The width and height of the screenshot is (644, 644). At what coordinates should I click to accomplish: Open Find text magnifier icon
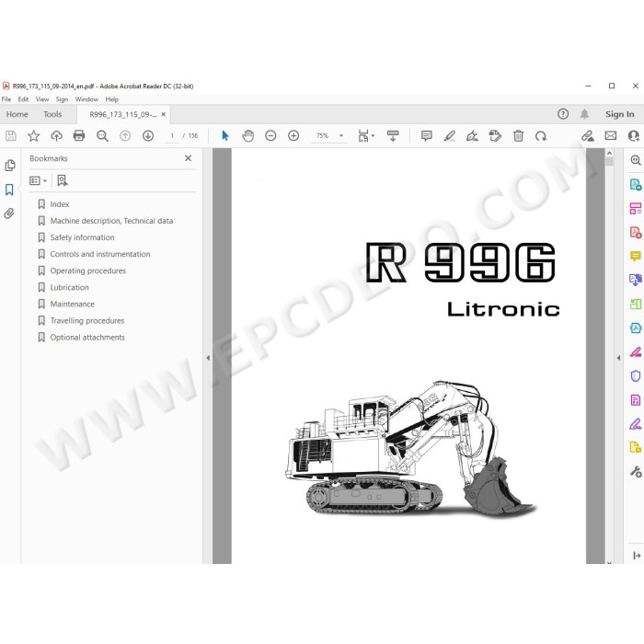[x=102, y=136]
